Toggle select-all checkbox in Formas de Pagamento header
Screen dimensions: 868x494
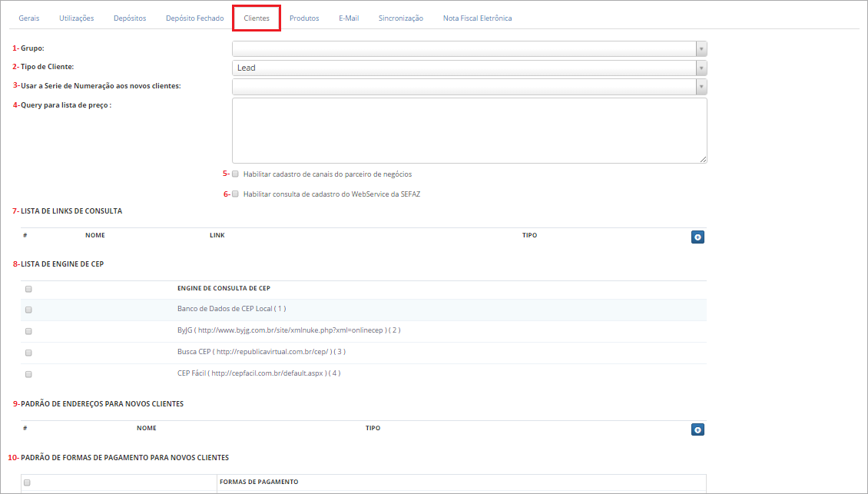tap(27, 482)
